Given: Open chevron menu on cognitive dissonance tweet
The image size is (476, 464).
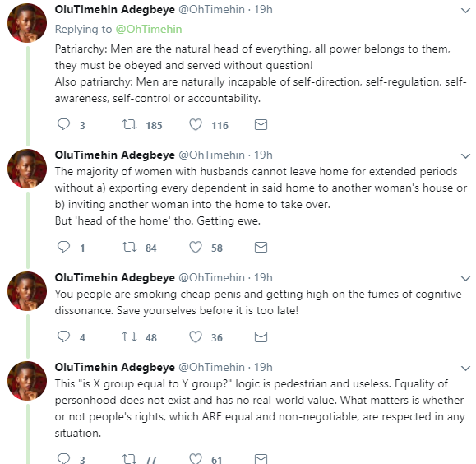Looking at the screenshot, I should point(465,279).
